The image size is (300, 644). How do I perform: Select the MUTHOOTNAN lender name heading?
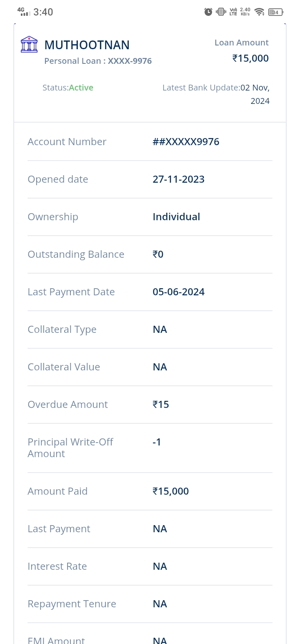click(x=87, y=45)
